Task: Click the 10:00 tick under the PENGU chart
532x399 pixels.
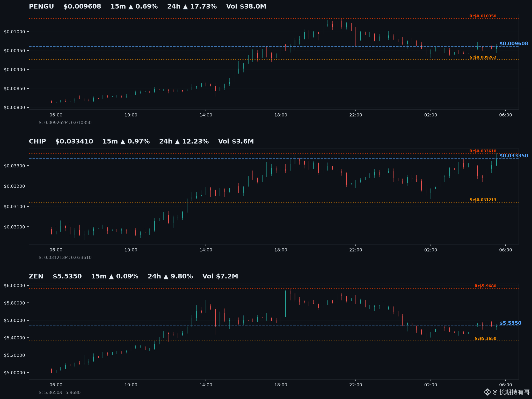Action: 131,115
